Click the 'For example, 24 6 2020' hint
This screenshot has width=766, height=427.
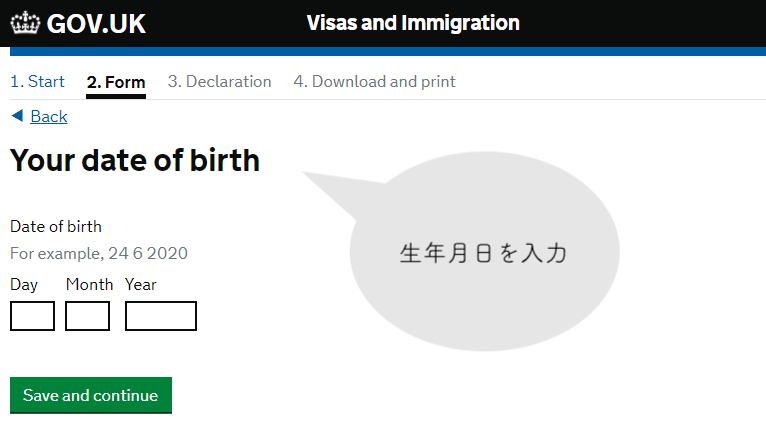pyautogui.click(x=99, y=254)
